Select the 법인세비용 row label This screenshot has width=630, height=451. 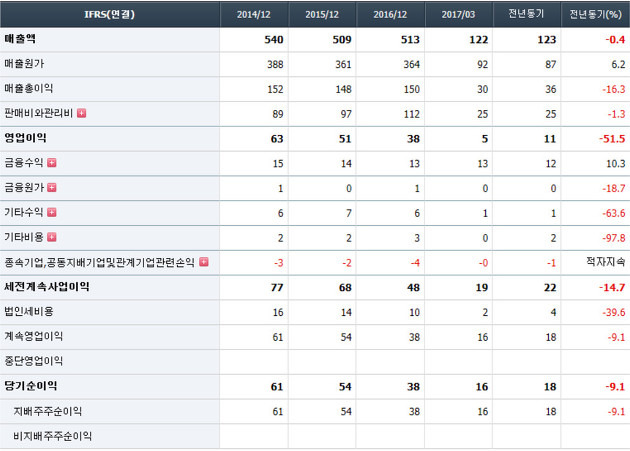point(29,312)
